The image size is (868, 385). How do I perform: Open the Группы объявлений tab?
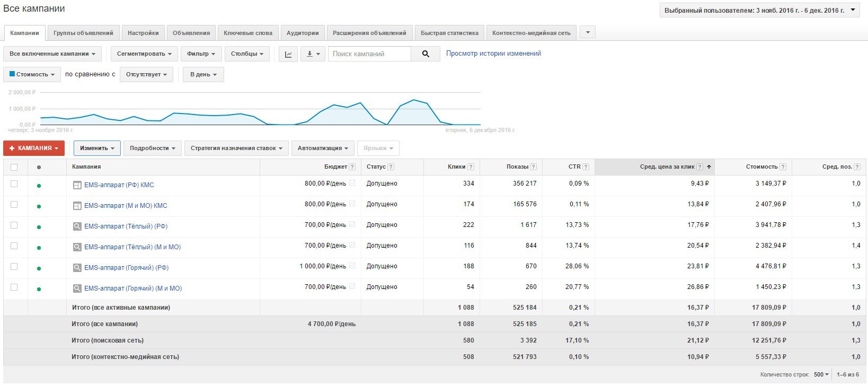(x=83, y=33)
